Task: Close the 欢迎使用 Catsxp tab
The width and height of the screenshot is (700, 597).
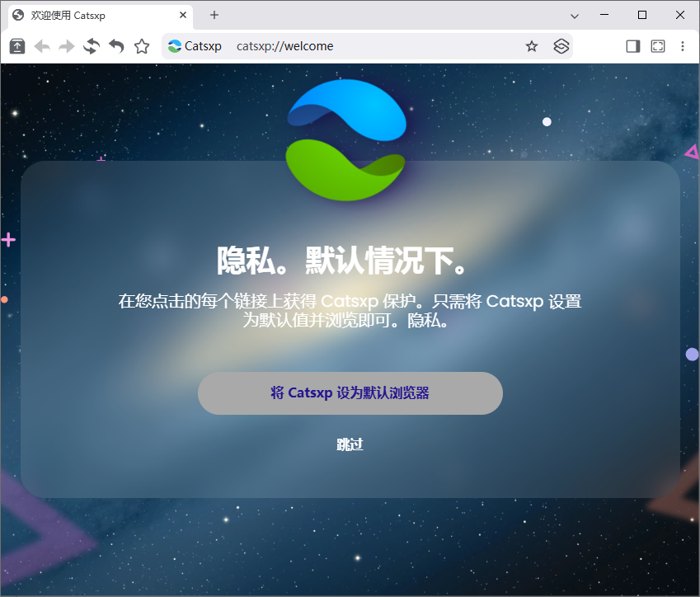Action: point(183,15)
